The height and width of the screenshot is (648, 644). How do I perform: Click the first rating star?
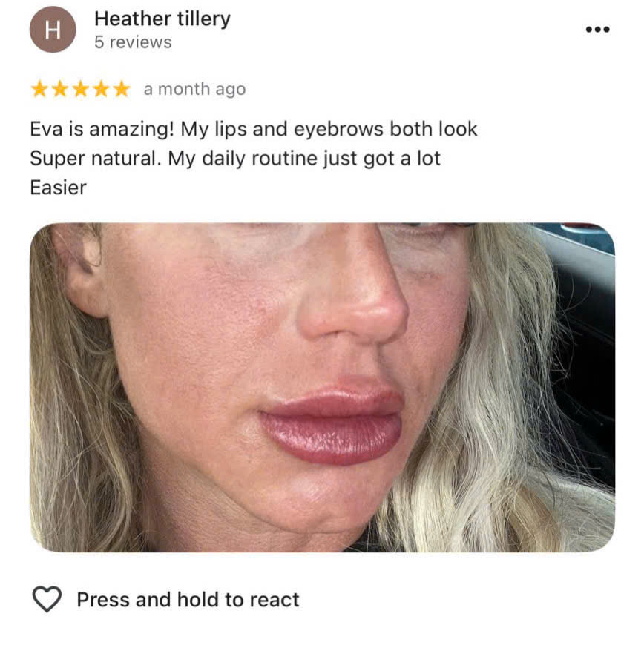point(40,89)
